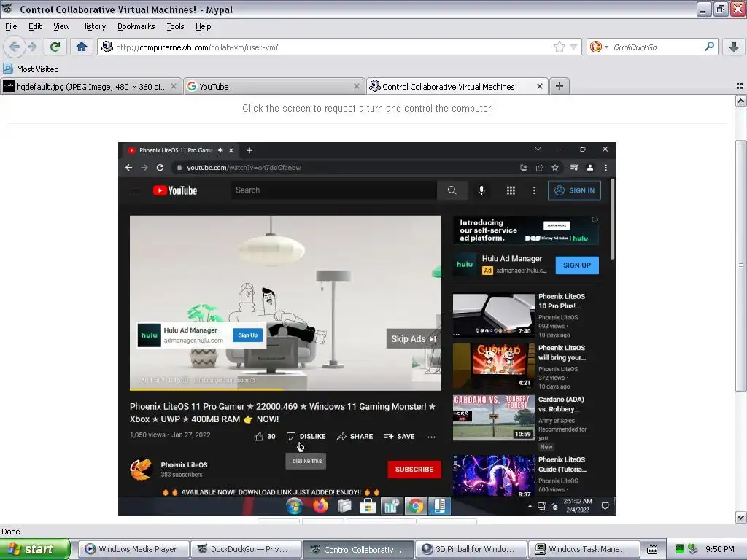Click the VM Start orb
The image size is (747, 560).
pos(295,506)
